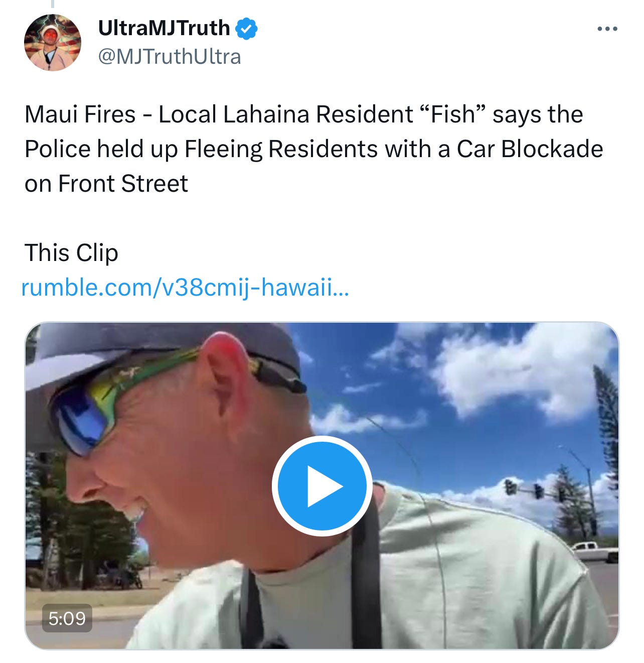This screenshot has width=644, height=663.
Task: Click the thread connector line above the avatar
Action: (52, 4)
